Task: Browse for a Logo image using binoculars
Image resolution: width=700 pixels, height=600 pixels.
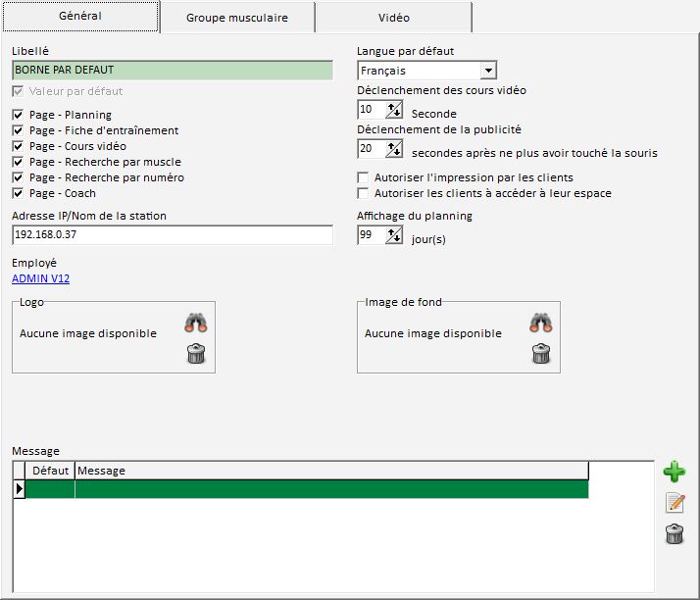Action: 196,323
